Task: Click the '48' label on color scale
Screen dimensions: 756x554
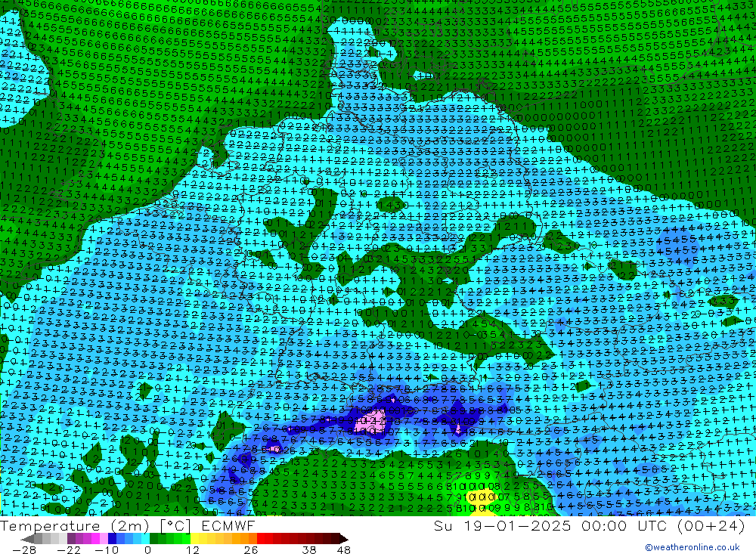Action: [x=344, y=550]
